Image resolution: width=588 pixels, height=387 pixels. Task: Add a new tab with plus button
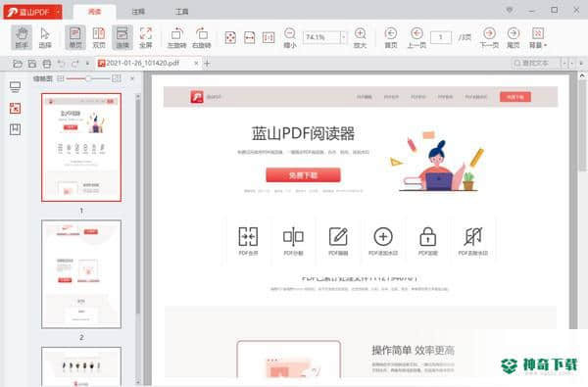pyautogui.click(x=207, y=64)
